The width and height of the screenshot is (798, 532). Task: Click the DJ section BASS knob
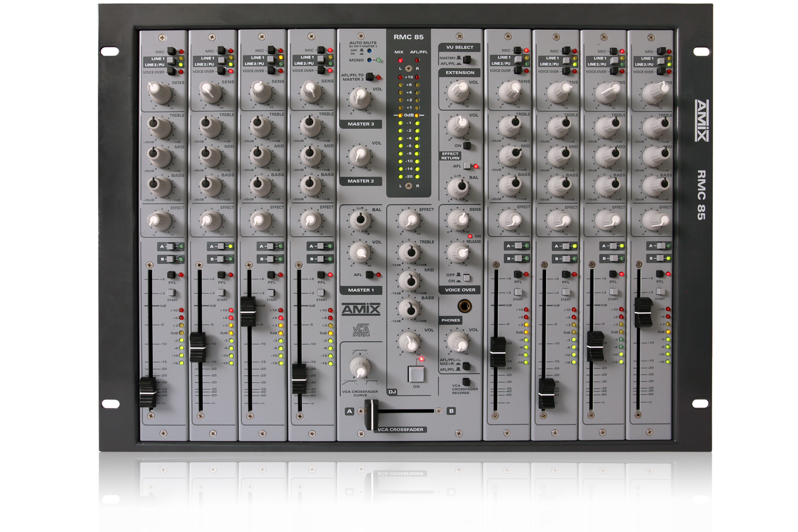410,309
